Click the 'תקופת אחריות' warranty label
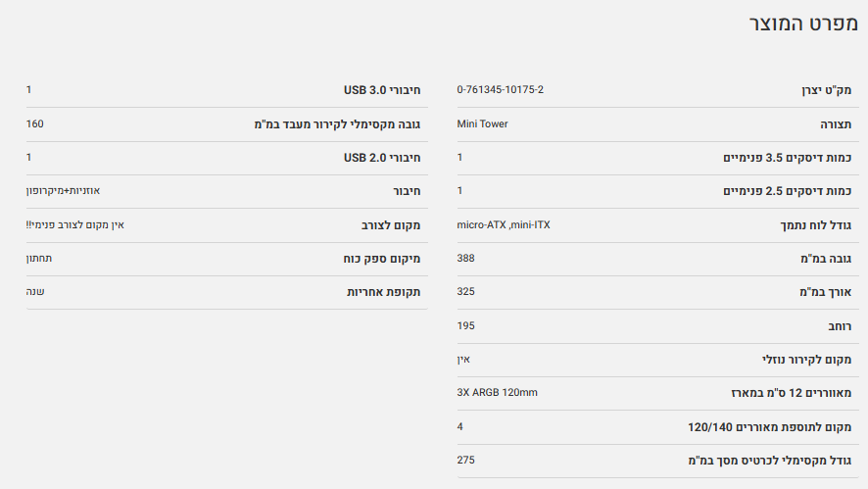The height and width of the screenshot is (489, 868). coord(383,292)
